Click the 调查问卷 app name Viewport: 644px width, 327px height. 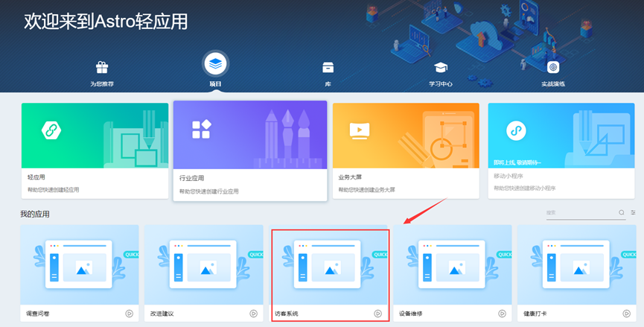point(38,314)
